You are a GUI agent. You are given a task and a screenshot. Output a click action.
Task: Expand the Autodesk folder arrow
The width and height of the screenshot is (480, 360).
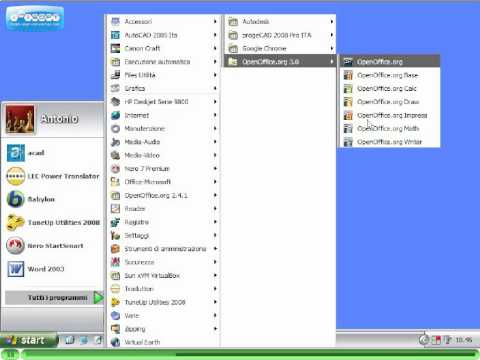pyautogui.click(x=332, y=21)
